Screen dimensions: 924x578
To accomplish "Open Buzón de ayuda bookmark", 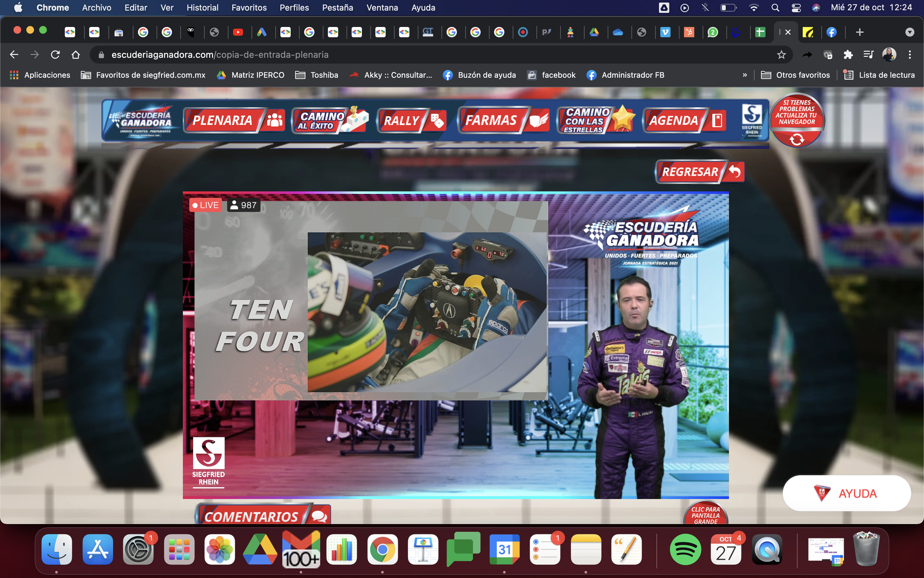I will click(x=480, y=75).
